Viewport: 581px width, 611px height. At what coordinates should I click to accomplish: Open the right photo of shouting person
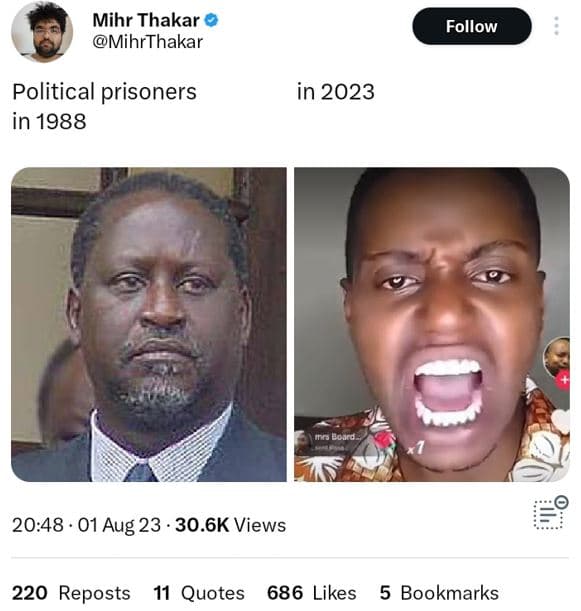pyautogui.click(x=432, y=325)
